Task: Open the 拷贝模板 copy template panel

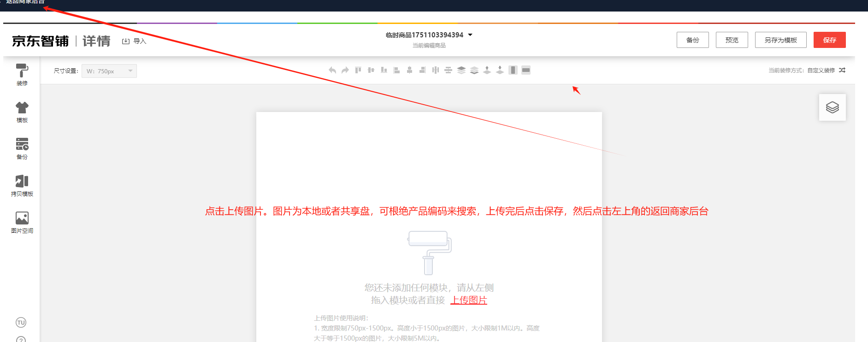Action: (22, 185)
